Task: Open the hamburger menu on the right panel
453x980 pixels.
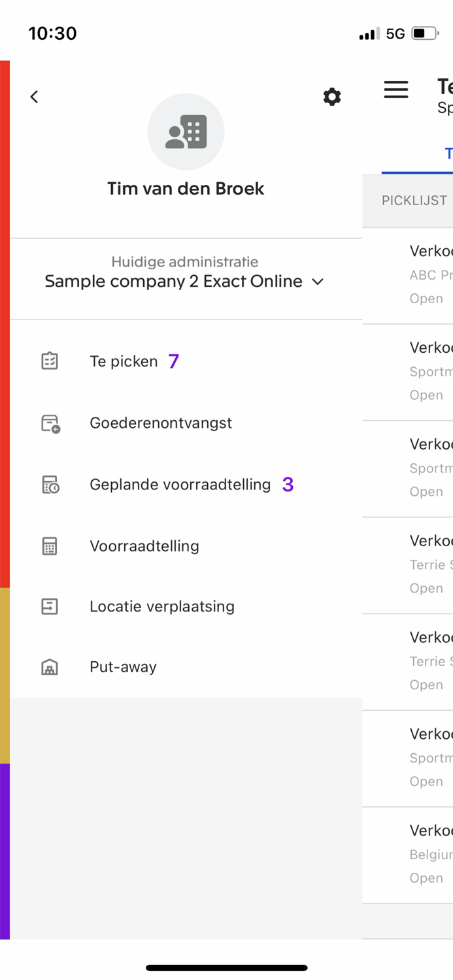Action: [396, 90]
